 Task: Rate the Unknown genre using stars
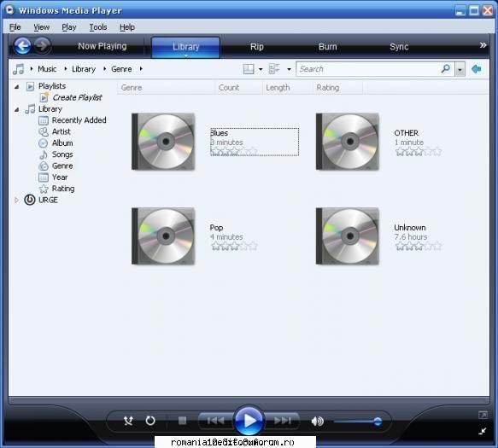point(419,246)
